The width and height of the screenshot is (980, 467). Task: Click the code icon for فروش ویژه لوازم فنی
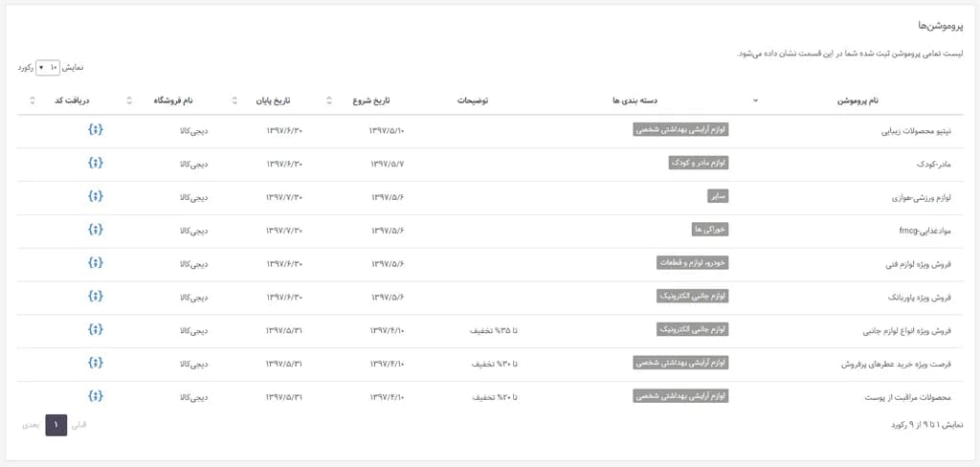coord(95,262)
